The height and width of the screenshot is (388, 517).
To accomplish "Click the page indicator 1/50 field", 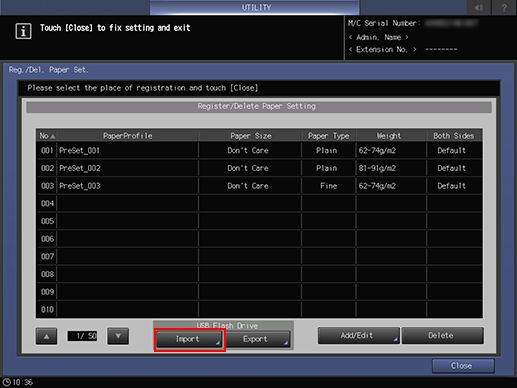I will tap(82, 336).
